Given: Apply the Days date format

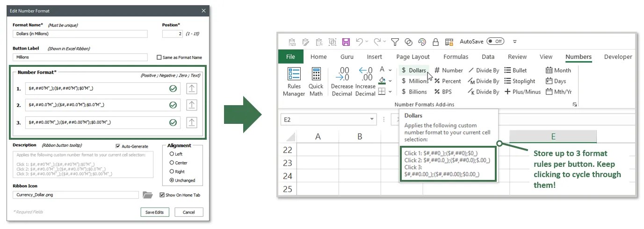Looking at the screenshot, I should click(556, 81).
